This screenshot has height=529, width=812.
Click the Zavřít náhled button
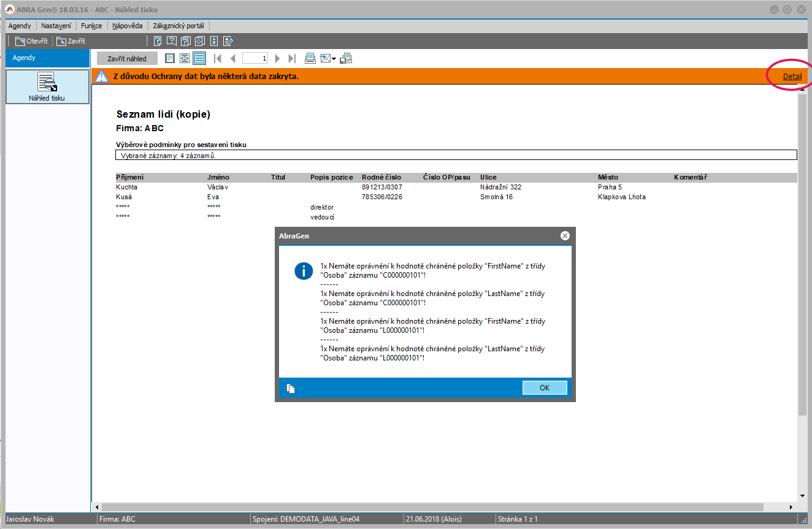[127, 58]
